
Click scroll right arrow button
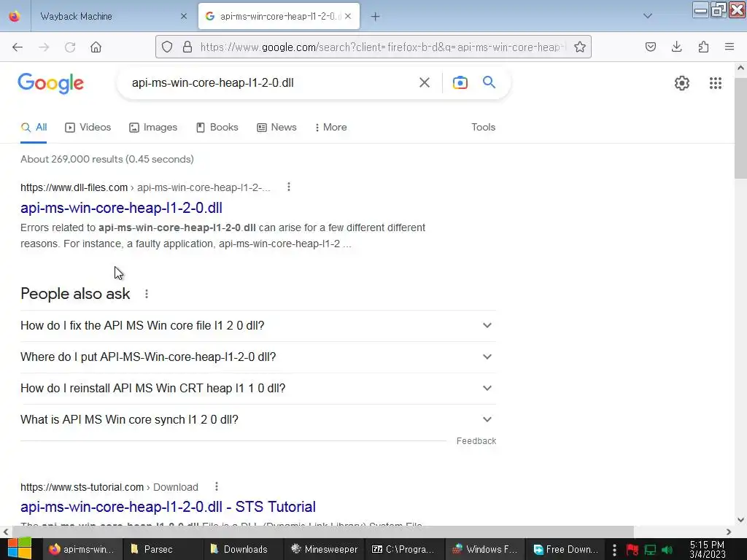point(729,532)
